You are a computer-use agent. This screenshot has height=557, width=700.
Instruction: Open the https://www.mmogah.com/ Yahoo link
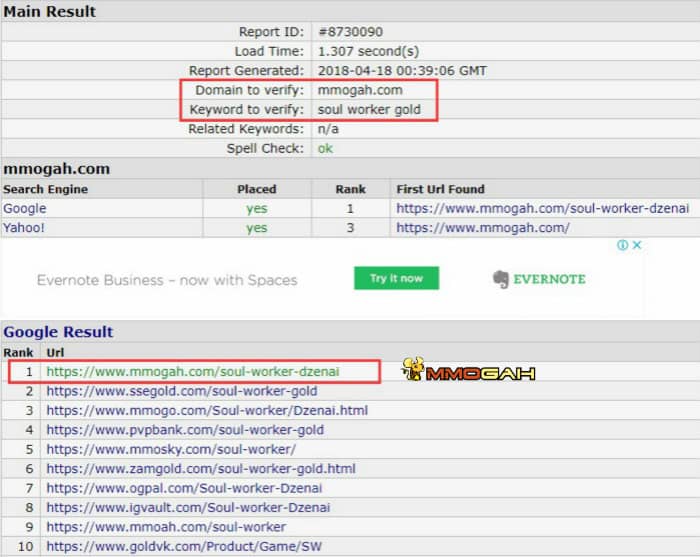483,228
